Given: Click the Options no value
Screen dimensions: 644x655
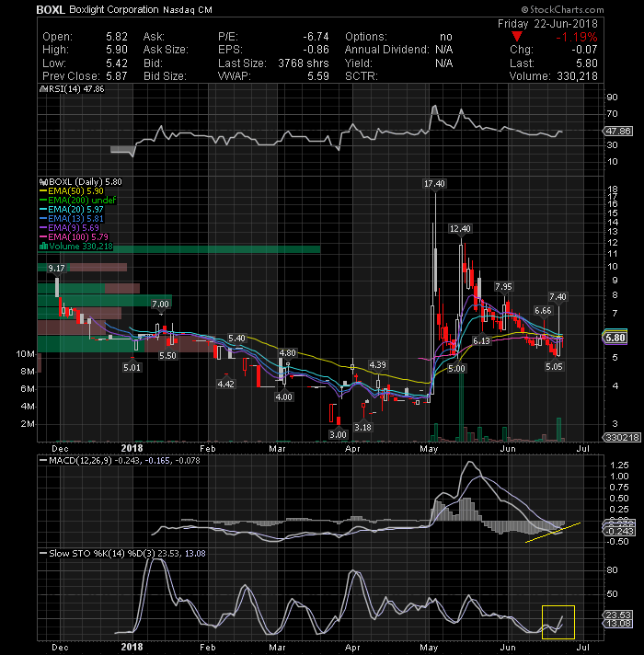Looking at the screenshot, I should (x=446, y=37).
